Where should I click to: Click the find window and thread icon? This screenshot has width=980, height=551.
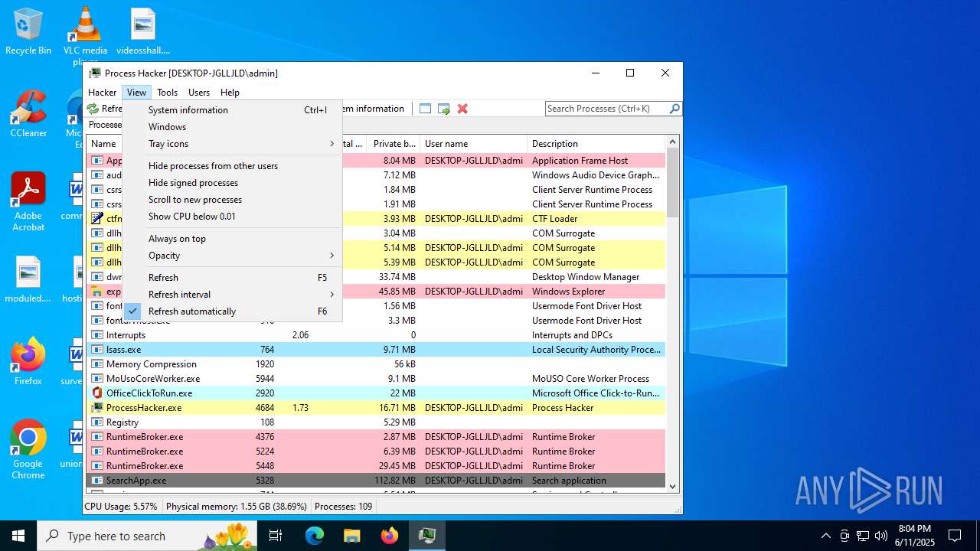click(444, 109)
